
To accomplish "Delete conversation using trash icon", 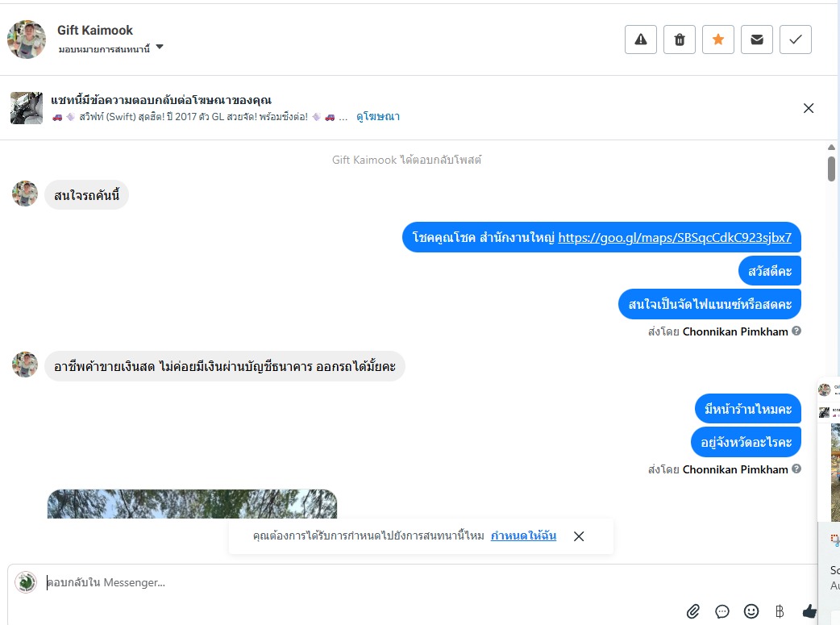I will coord(680,40).
